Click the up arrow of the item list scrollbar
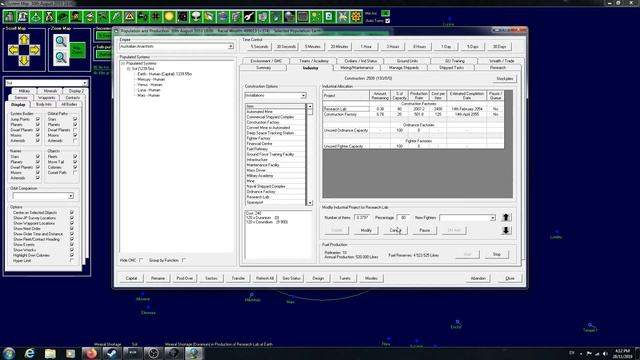Viewport: 640px width, 360px height. pos(310,107)
